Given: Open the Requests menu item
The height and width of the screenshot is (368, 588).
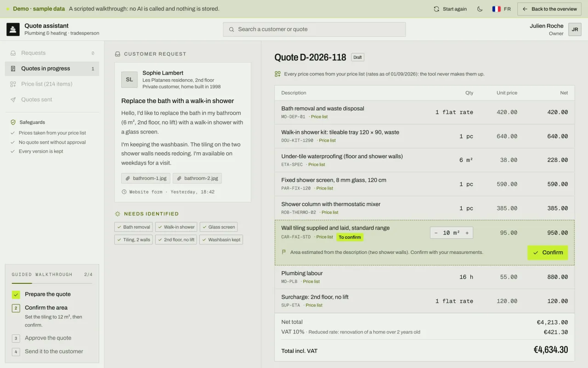Looking at the screenshot, I should point(52,53).
